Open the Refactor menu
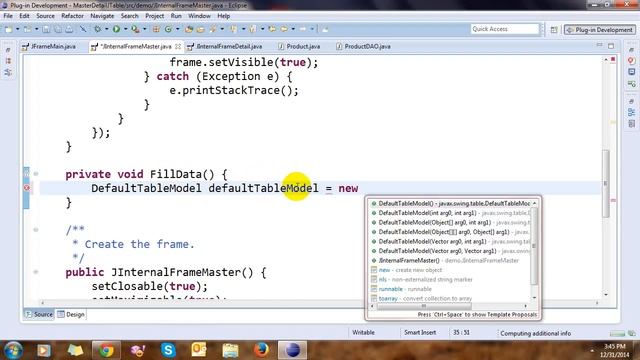 [72, 16]
